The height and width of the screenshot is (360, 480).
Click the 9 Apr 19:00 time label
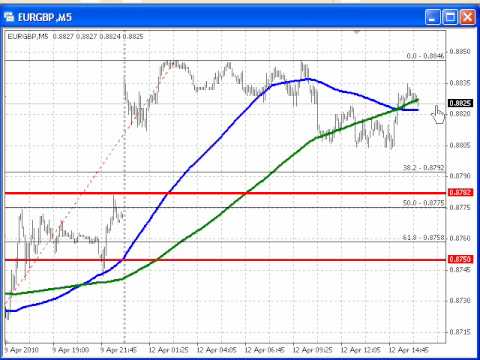click(x=70, y=350)
